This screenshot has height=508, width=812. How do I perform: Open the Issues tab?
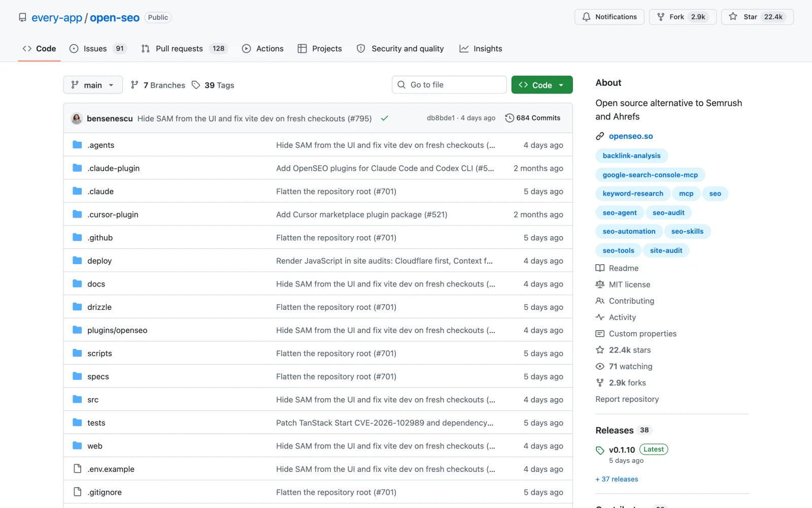click(97, 49)
